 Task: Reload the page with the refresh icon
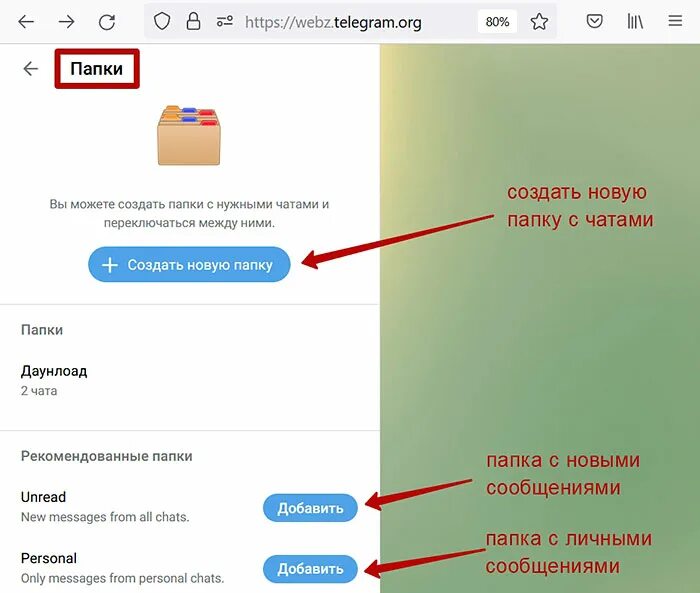tap(107, 21)
